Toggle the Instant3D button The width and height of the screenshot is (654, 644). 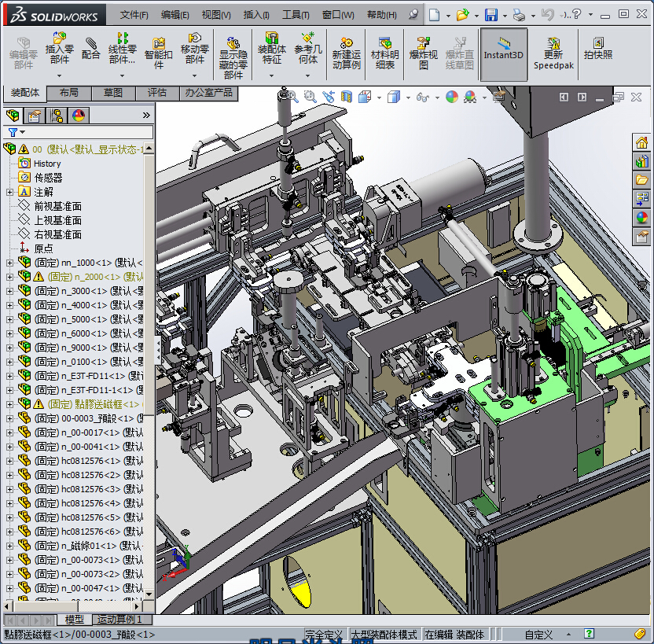503,49
